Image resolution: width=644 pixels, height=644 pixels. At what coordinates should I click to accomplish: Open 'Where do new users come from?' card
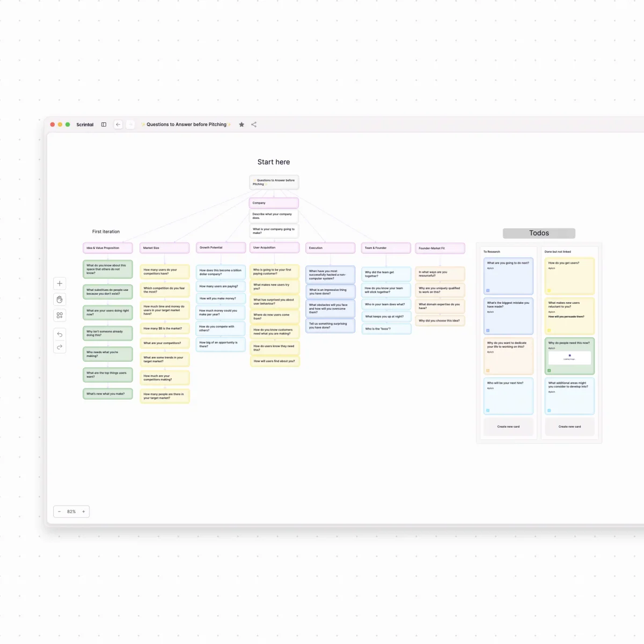pyautogui.click(x=275, y=317)
